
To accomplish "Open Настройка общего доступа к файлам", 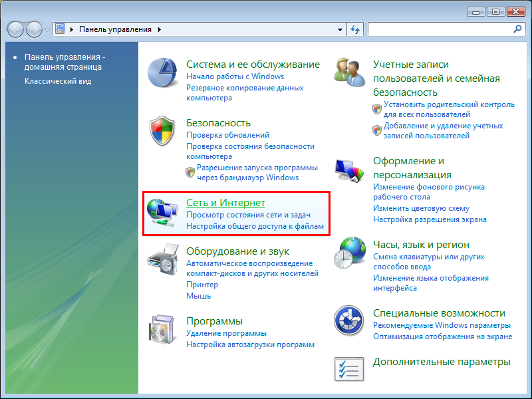I will tap(255, 226).
